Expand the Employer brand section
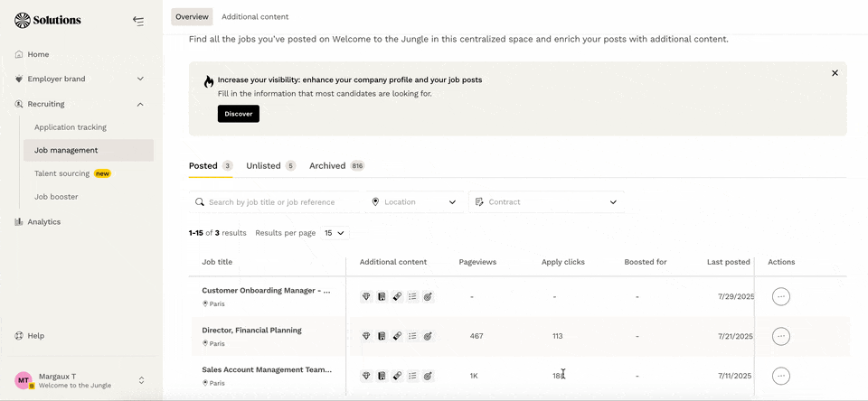This screenshot has height=401, width=868. coord(140,79)
